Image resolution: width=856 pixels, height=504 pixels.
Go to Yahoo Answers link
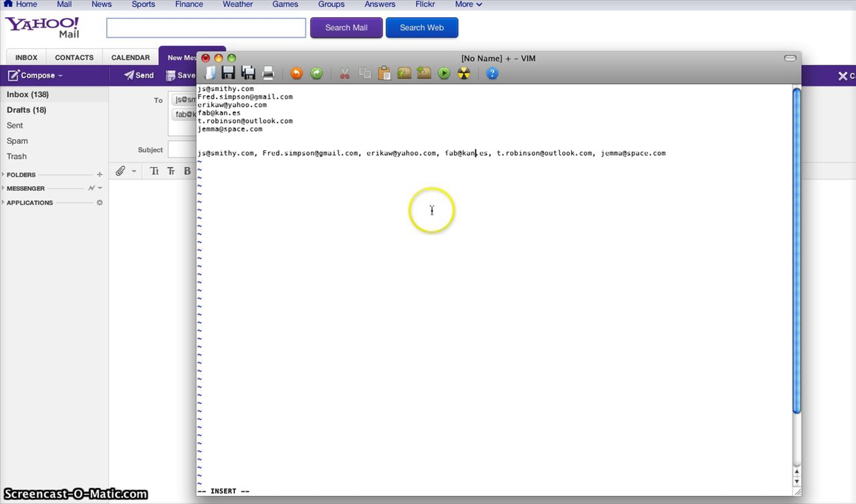pos(380,4)
